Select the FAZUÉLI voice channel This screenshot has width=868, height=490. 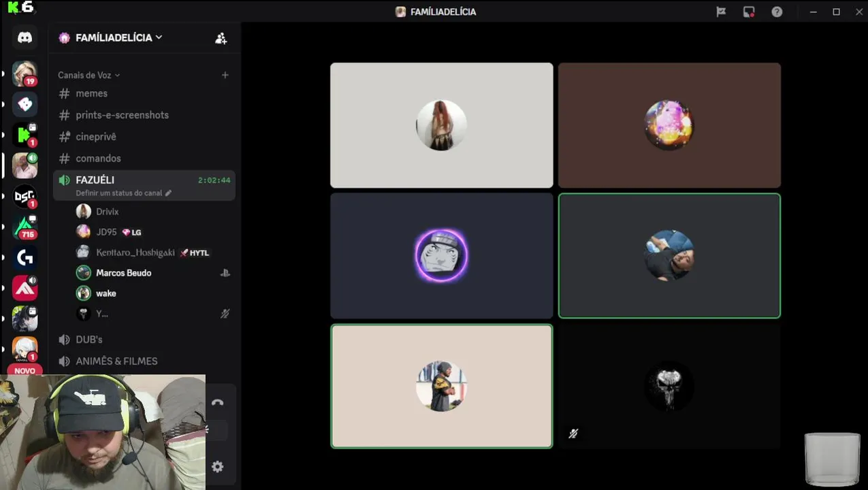click(144, 185)
